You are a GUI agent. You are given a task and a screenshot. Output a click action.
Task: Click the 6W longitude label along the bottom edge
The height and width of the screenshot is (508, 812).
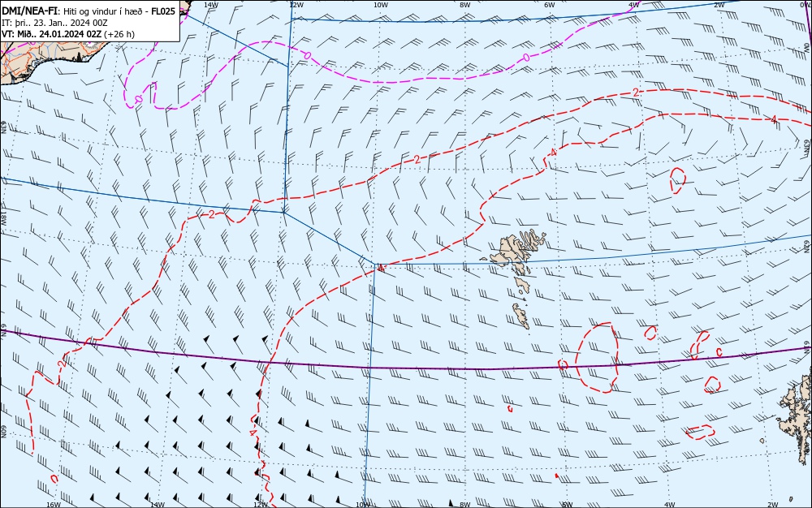(568, 505)
